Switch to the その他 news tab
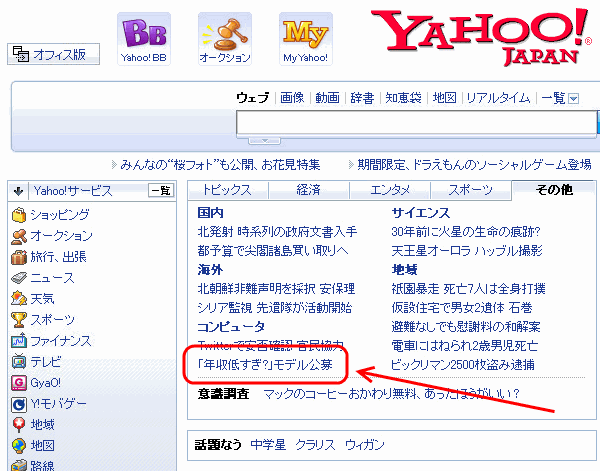The width and height of the screenshot is (600, 471). [554, 190]
